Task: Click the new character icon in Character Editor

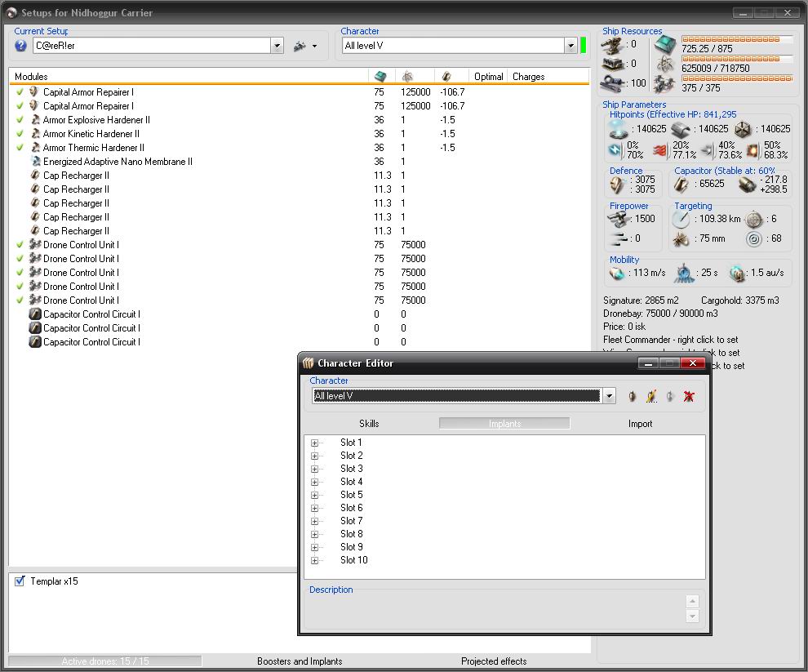Action: 633,396
